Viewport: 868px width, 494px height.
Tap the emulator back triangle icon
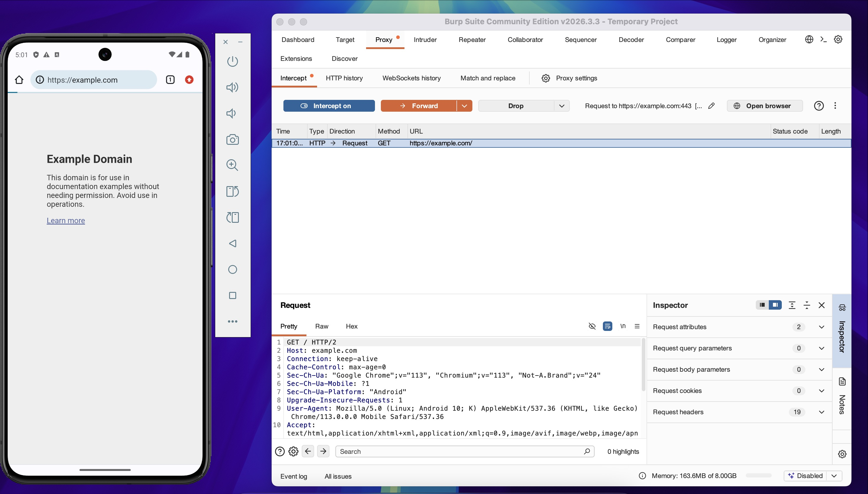point(233,243)
